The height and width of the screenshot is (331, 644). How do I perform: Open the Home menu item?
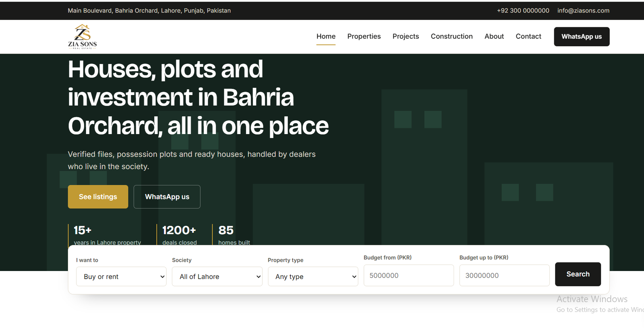326,36
